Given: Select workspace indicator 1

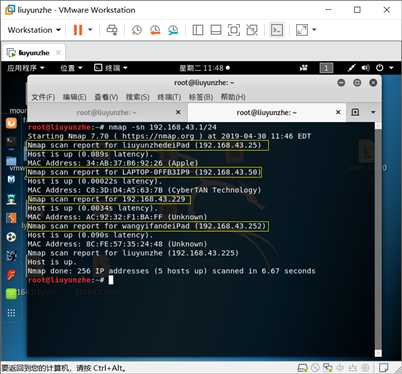Looking at the screenshot, I should 326,68.
